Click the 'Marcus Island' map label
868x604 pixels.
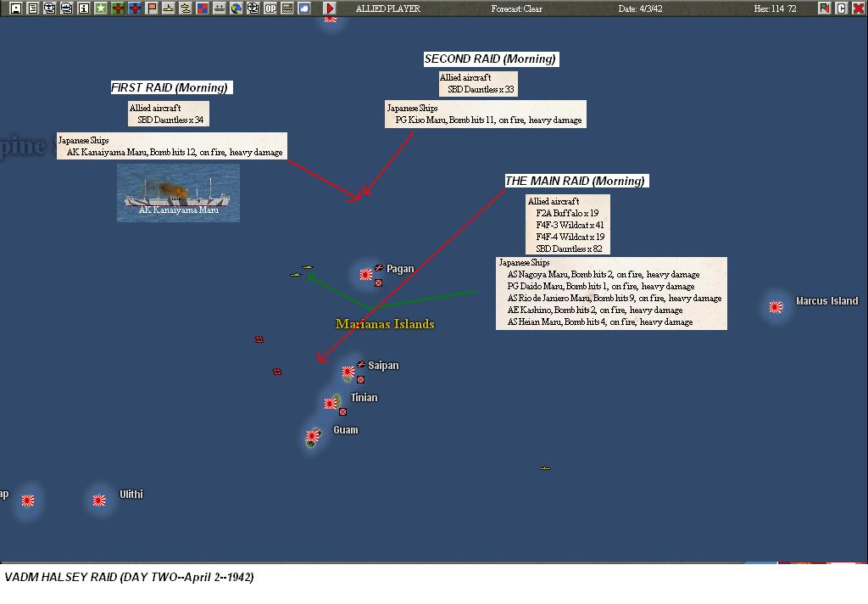click(x=826, y=301)
